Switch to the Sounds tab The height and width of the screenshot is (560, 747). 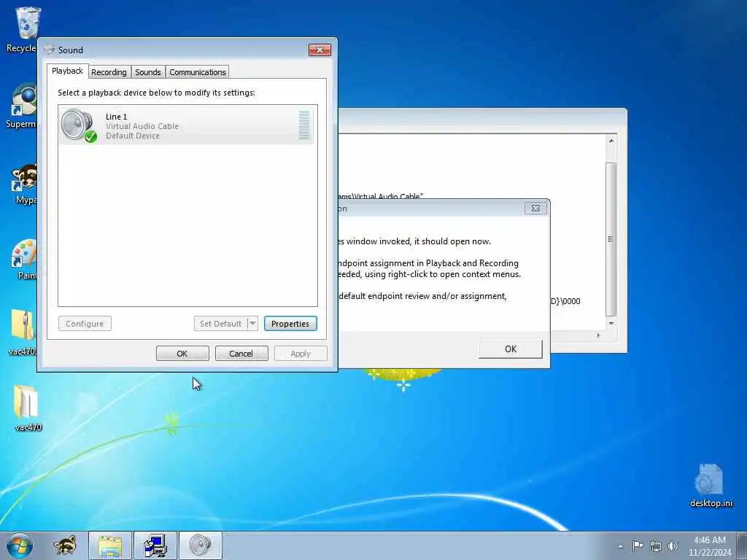point(147,72)
